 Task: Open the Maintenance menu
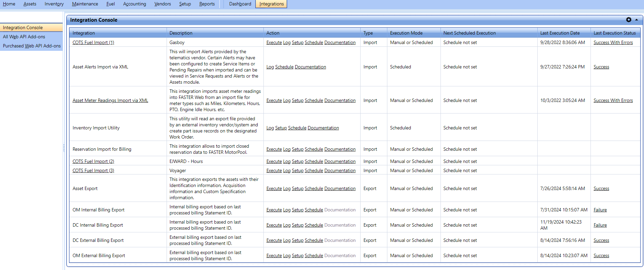pos(85,4)
